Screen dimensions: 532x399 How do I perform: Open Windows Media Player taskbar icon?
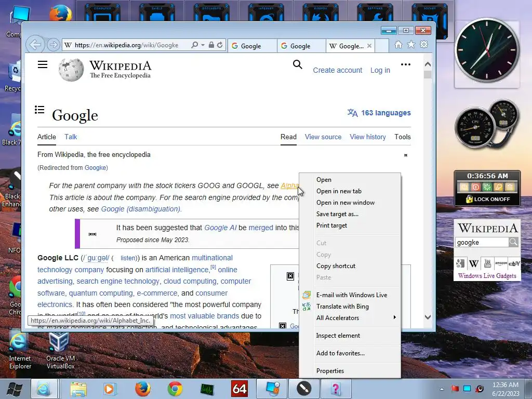[110, 389]
